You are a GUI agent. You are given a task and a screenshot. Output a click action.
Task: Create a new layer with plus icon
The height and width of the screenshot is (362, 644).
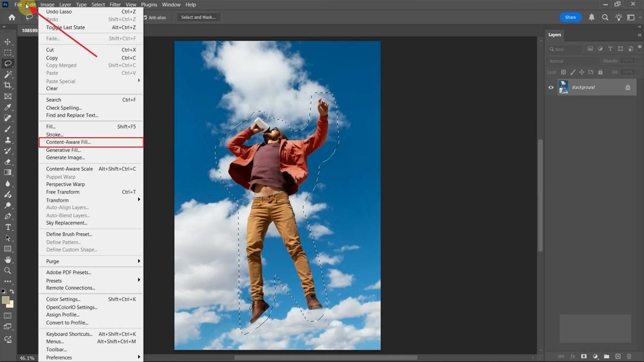tap(618, 357)
